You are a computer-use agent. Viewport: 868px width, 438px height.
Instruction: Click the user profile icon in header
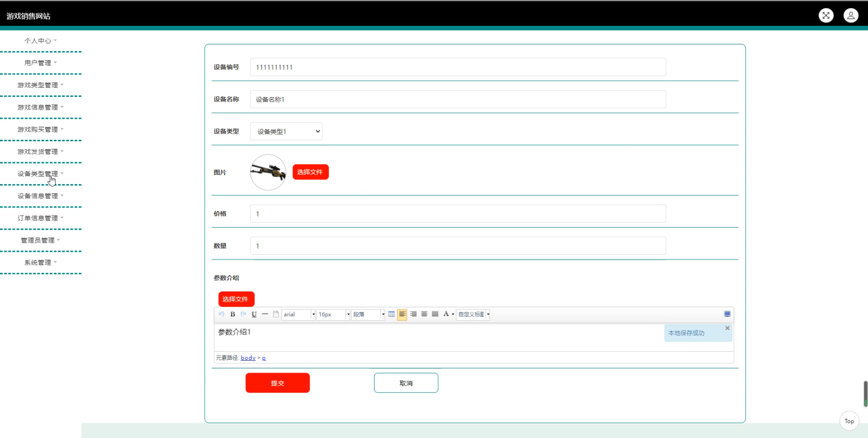click(851, 15)
